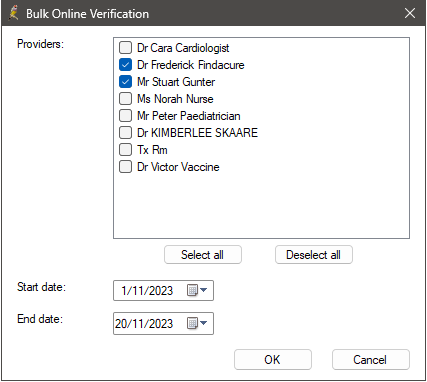Click the End date value 20/11/2023
The width and height of the screenshot is (427, 382).
click(x=144, y=323)
